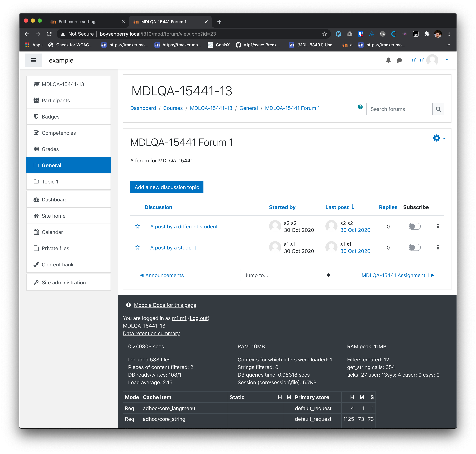The width and height of the screenshot is (476, 454).
Task: Open Competencies in the sidebar
Action: 69,133
